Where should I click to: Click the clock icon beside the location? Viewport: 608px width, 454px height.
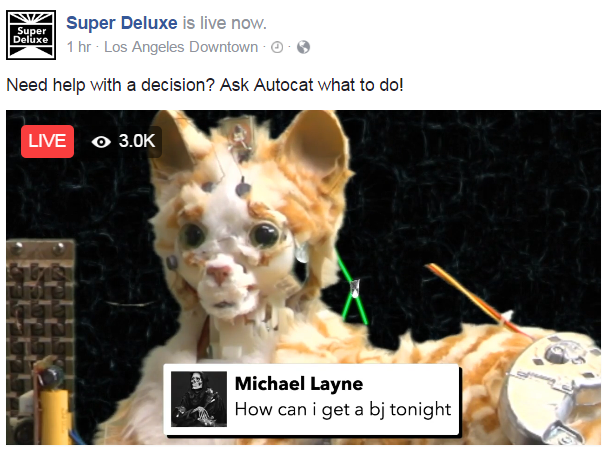[277, 47]
